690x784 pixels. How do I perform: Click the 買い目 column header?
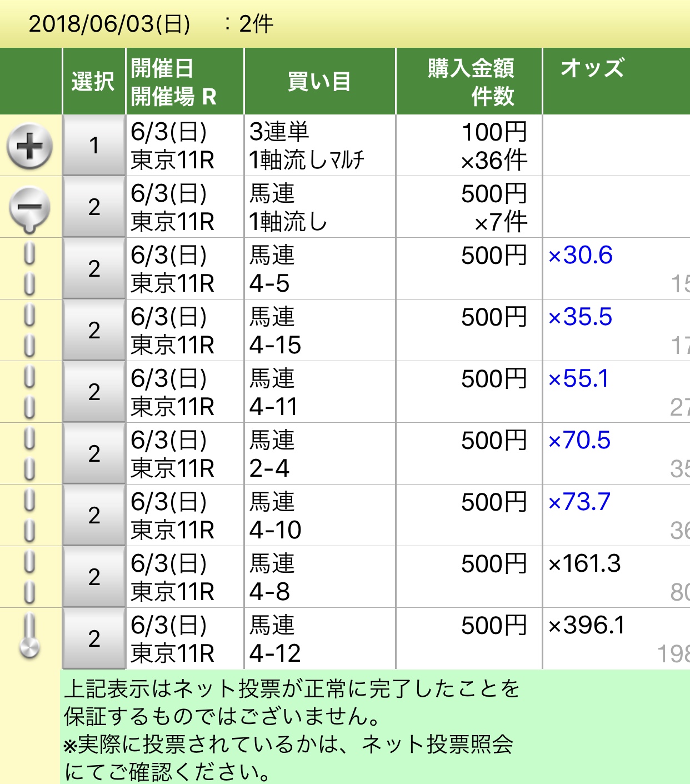[319, 81]
